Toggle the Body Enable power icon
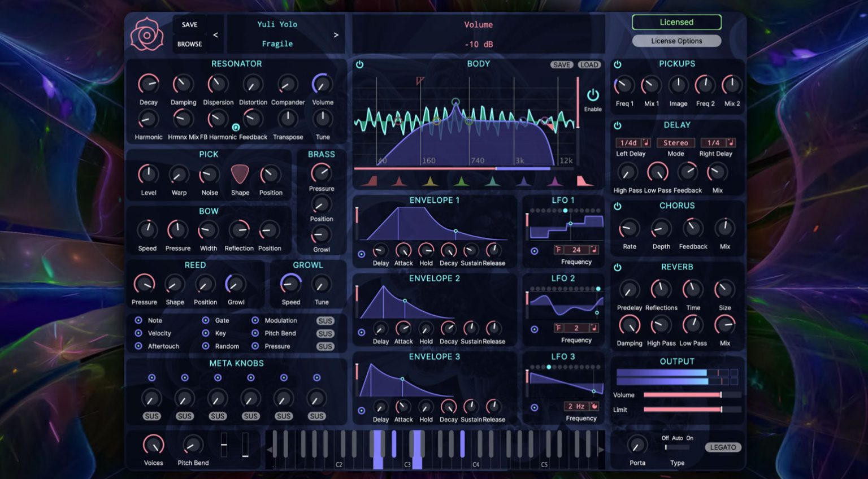Viewport: 868px width, 479px height. point(592,95)
